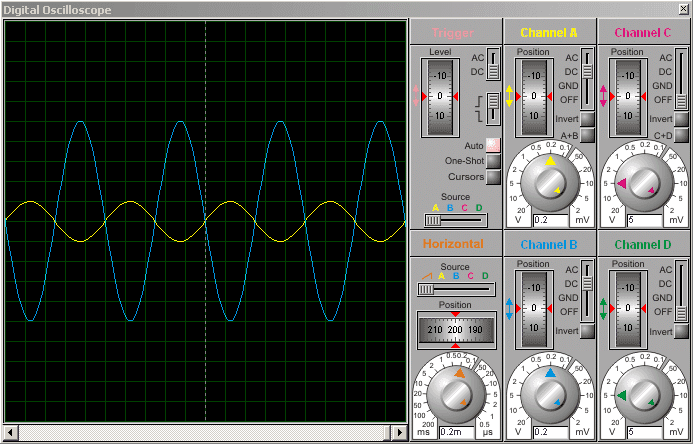Screen dimensions: 693x444
Task: Click Channel A volts-per-division knob
Action: click(549, 183)
